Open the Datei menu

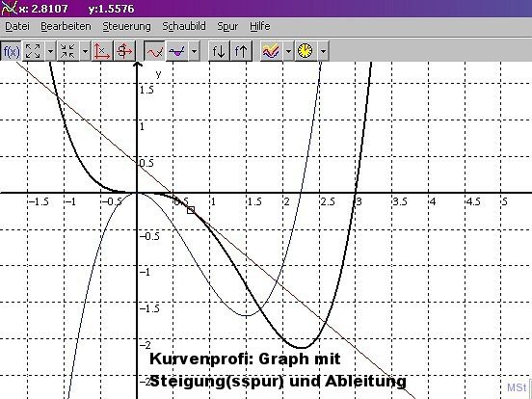(x=17, y=26)
